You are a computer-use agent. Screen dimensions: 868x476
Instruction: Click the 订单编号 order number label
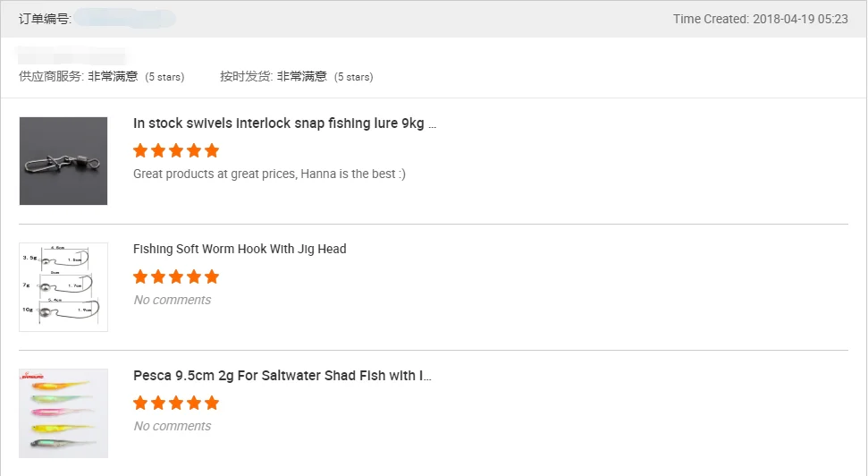click(45, 19)
